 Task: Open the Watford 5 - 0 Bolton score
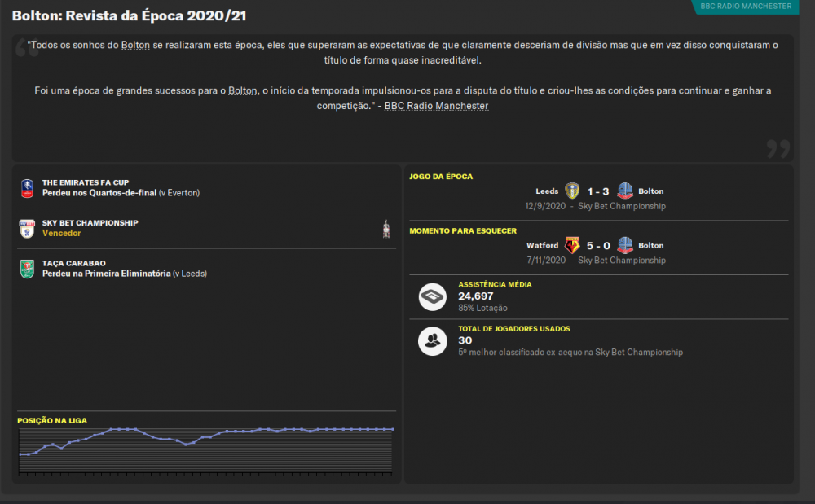click(598, 246)
